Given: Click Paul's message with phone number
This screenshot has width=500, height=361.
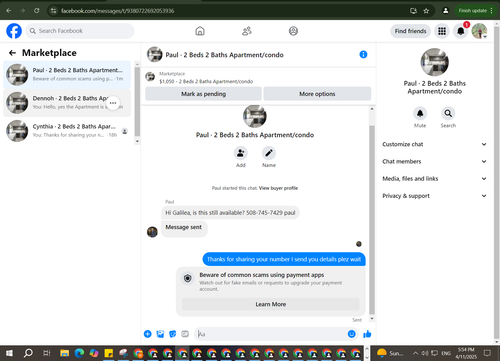Looking at the screenshot, I should pos(230,213).
